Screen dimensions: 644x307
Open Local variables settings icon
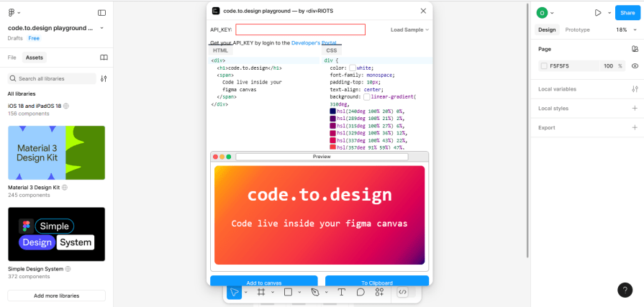click(x=635, y=89)
